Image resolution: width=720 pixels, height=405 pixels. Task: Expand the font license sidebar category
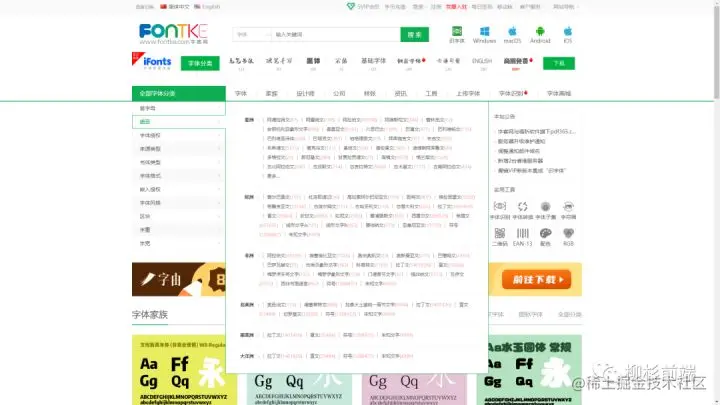click(179, 135)
